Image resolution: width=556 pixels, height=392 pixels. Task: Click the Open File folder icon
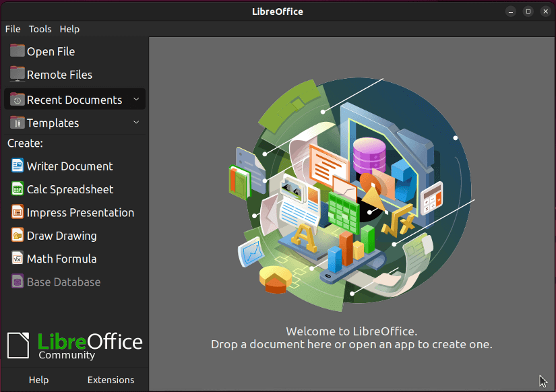coord(17,51)
